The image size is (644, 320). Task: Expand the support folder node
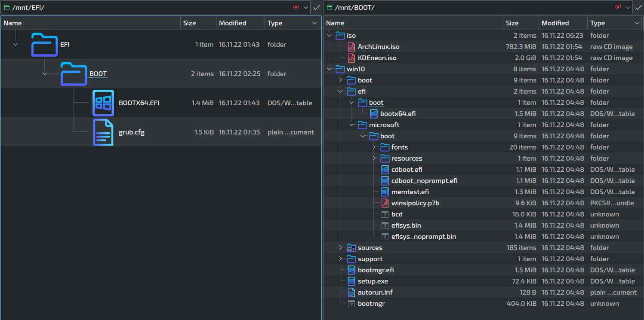340,259
